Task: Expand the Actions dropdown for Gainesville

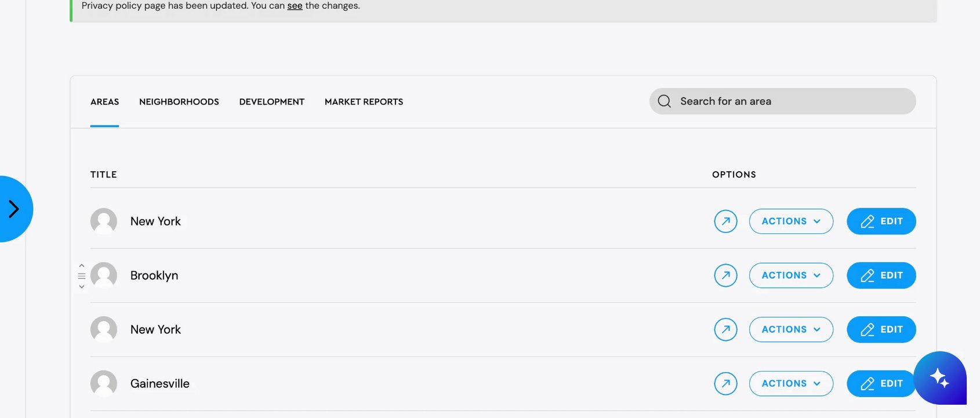Action: tap(791, 383)
